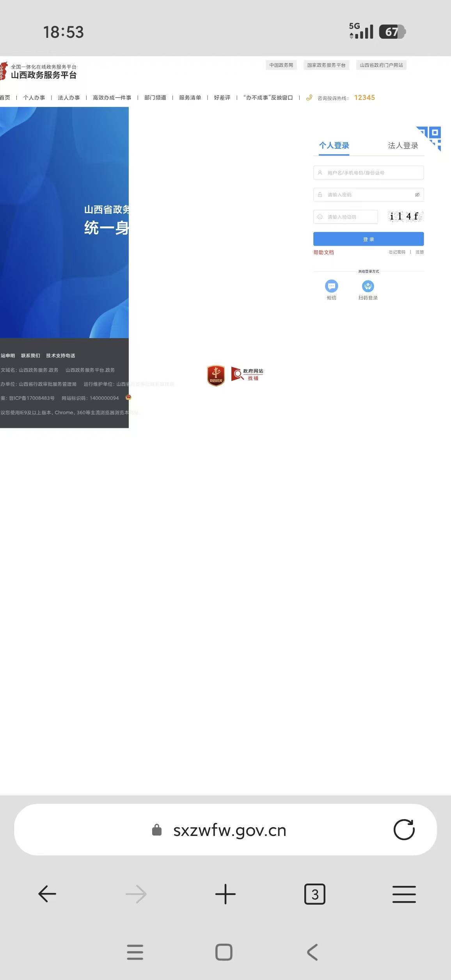Image resolution: width=451 pixels, height=980 pixels.
Task: Click the government website error-report badge
Action: [247, 374]
